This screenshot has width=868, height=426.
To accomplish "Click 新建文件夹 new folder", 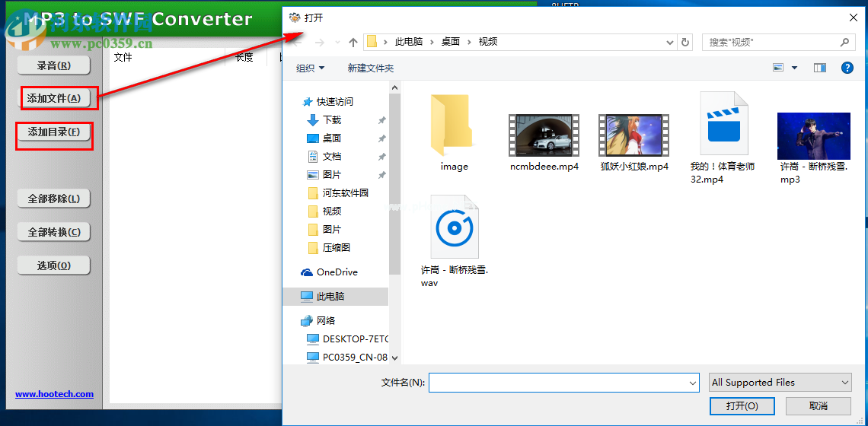I will [370, 68].
